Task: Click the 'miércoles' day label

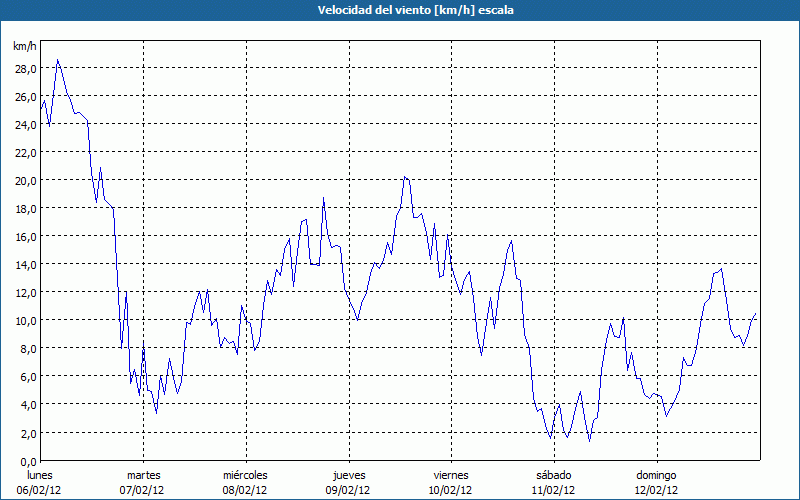Action: click(x=245, y=475)
